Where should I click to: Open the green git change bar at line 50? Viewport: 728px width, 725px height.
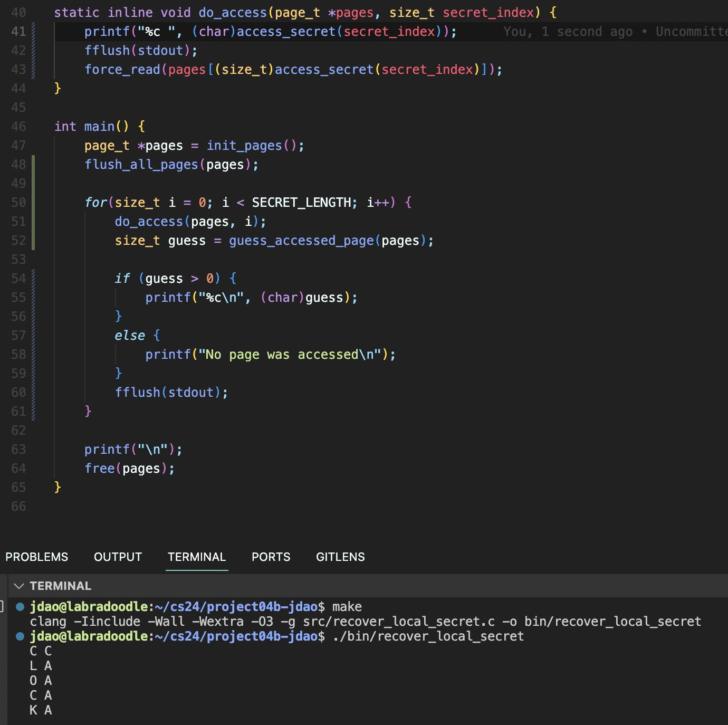33,203
